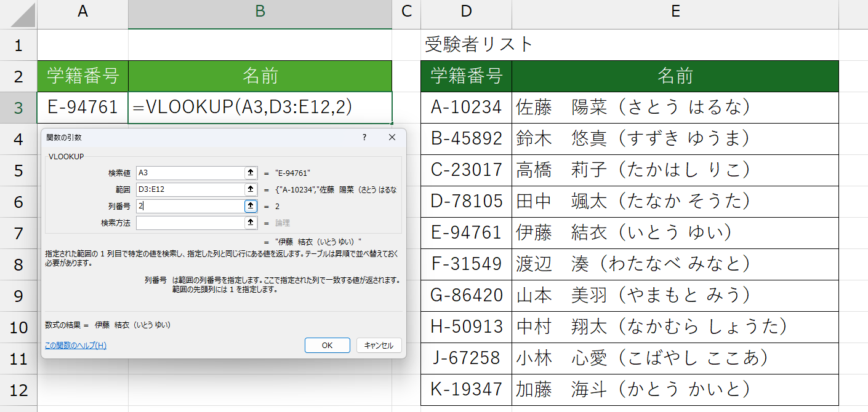The width and height of the screenshot is (868, 412).
Task: Click into the empty 検索方法 input field
Action: tap(190, 223)
